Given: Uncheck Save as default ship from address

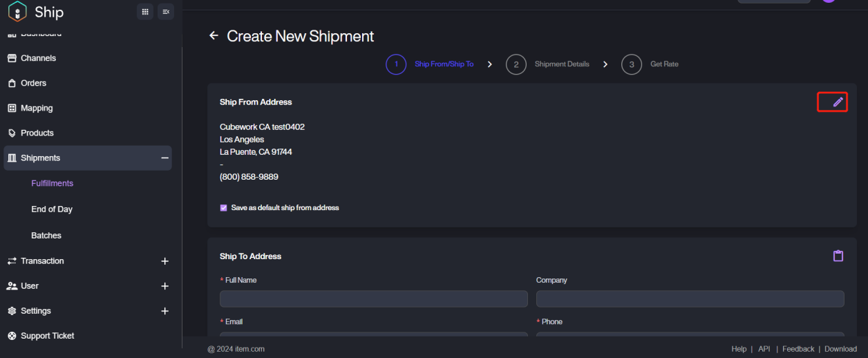Looking at the screenshot, I should pos(224,207).
